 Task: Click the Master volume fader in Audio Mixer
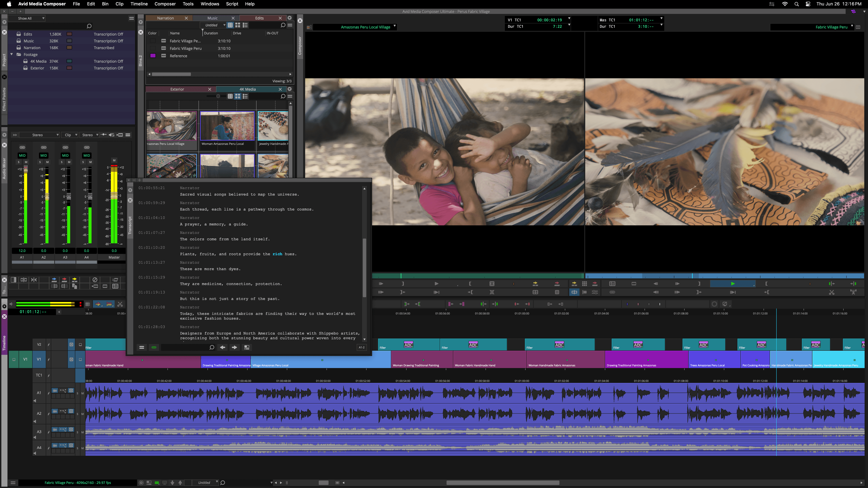pos(114,195)
